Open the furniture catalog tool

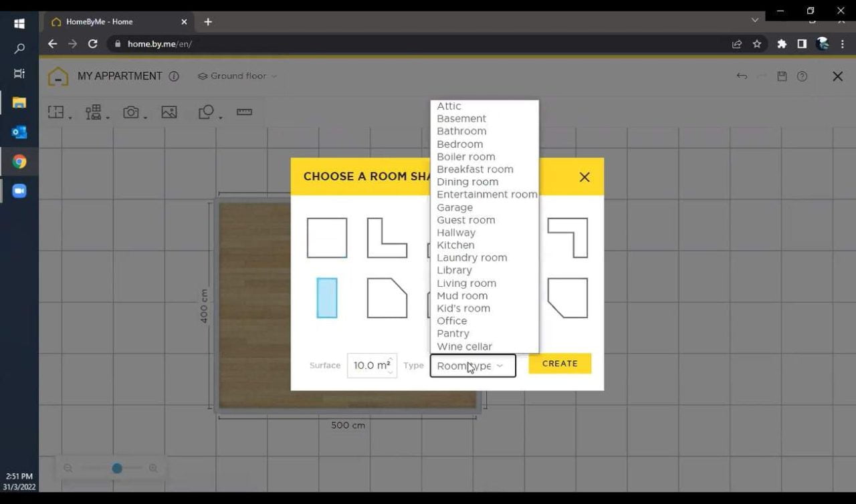[x=94, y=112]
